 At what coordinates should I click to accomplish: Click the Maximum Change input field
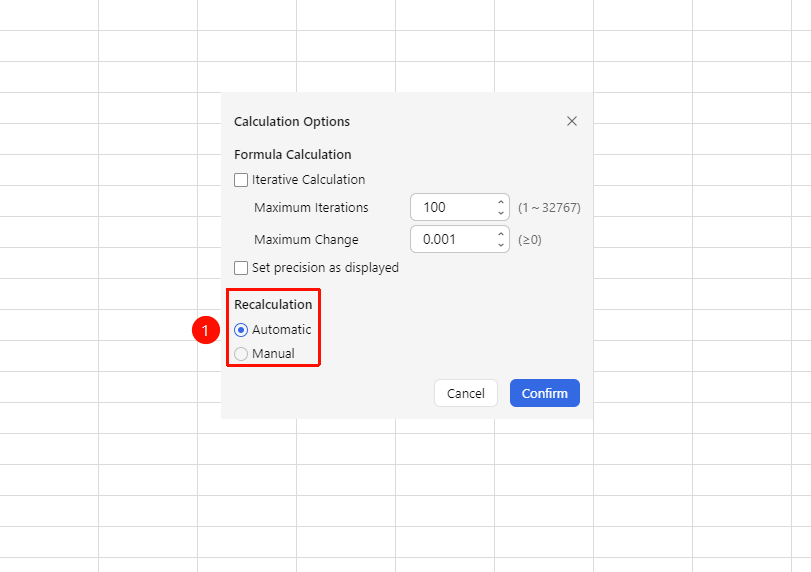point(455,239)
